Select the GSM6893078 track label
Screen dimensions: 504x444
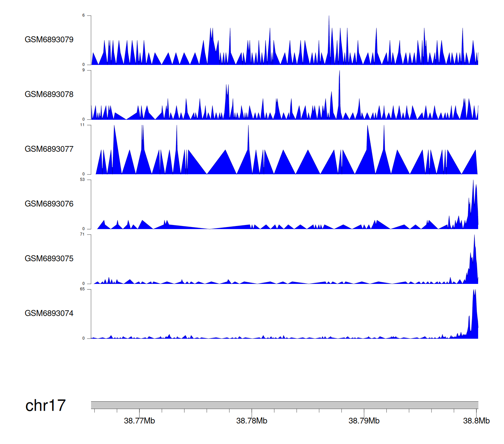(x=49, y=95)
